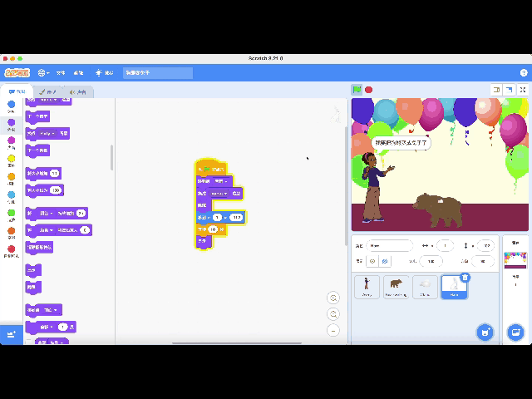The height and width of the screenshot is (399, 532).
Task: Delete the selected sprite with trash icon
Action: coord(465,278)
